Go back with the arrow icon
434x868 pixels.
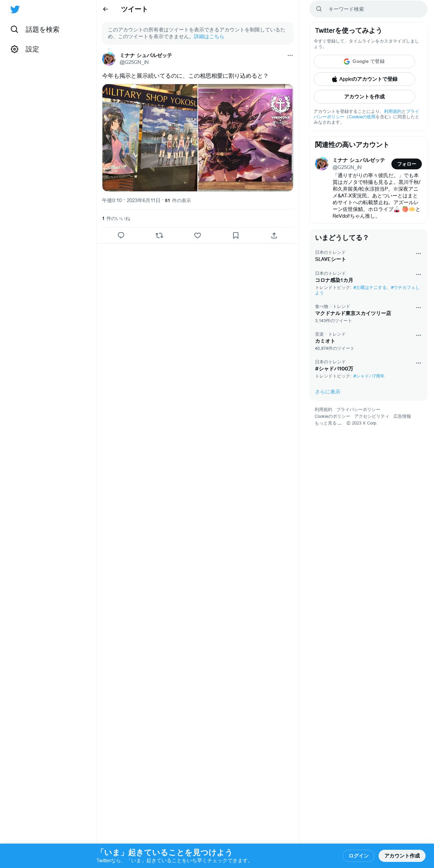[105, 9]
